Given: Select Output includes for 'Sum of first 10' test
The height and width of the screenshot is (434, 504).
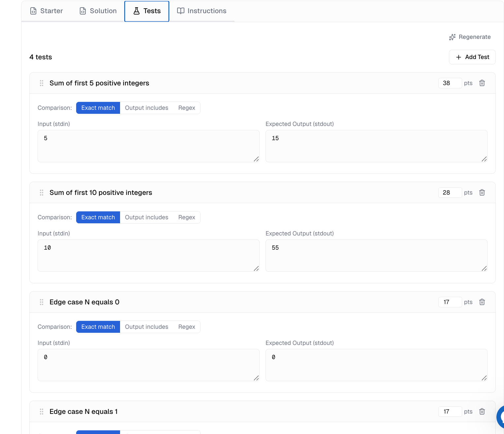Looking at the screenshot, I should [x=146, y=217].
